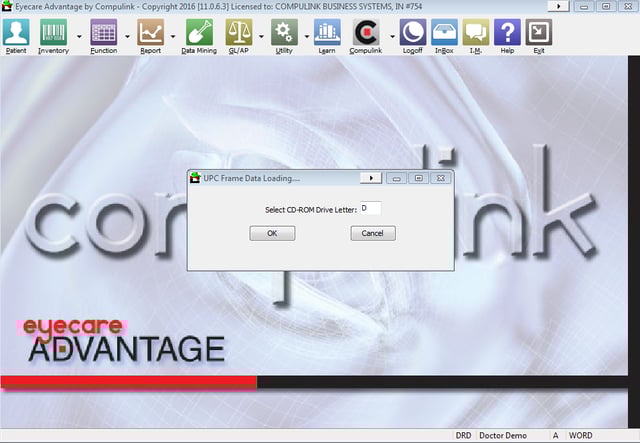Expand the GL/AP dropdown arrow
This screenshot has width=640, height=443.
(261, 36)
